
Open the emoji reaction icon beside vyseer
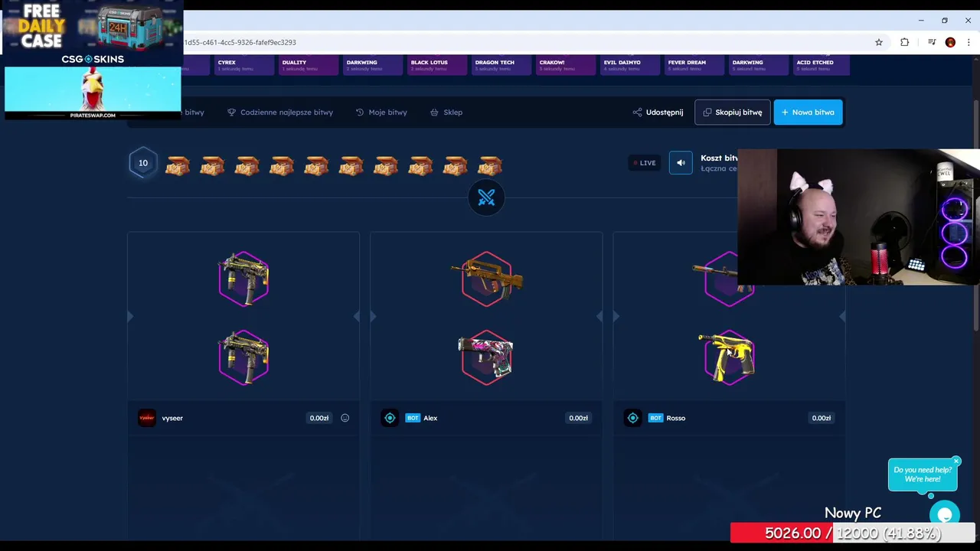tap(345, 418)
